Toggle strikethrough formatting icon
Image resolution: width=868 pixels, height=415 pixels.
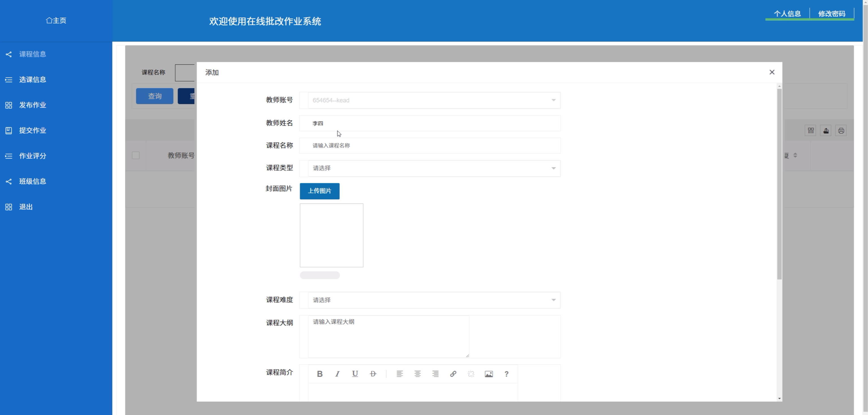[373, 373]
